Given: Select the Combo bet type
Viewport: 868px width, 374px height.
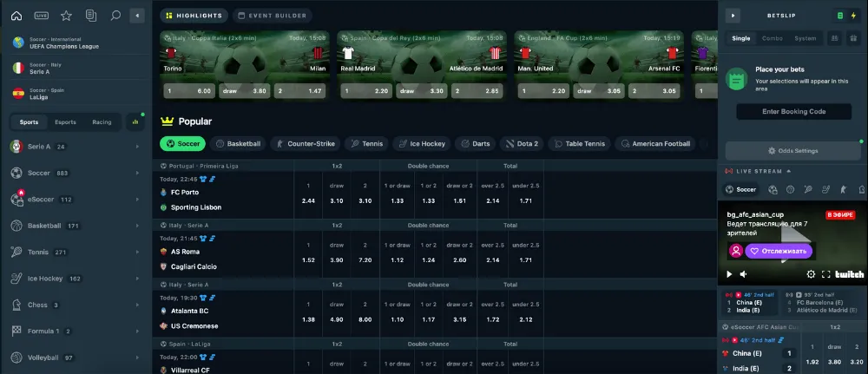Looking at the screenshot, I should [x=771, y=38].
